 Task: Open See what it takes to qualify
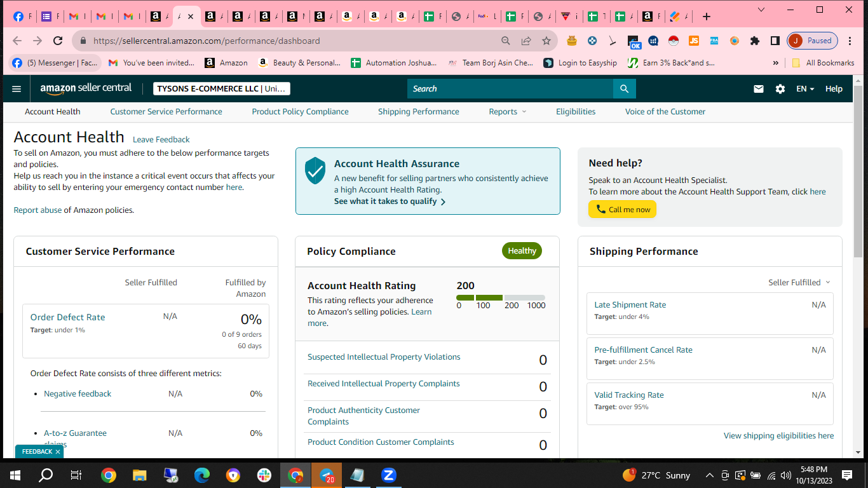390,201
